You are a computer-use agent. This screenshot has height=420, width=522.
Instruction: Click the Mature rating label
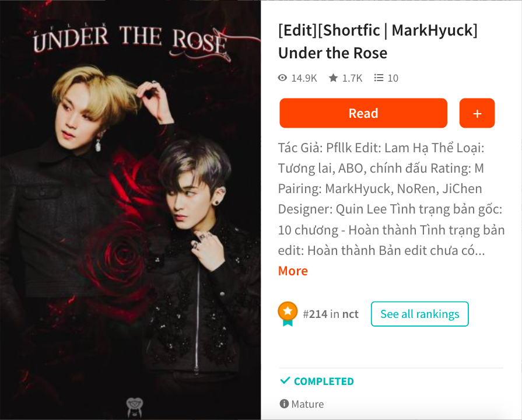307,404
